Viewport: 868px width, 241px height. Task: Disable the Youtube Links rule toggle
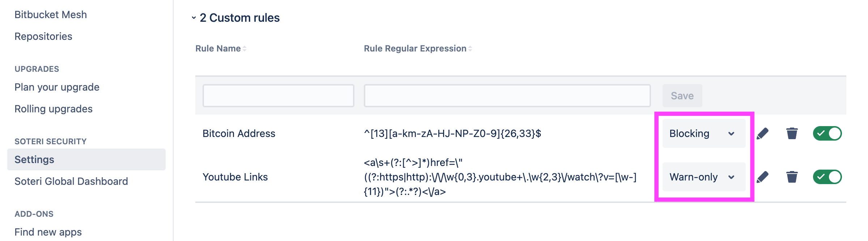coord(827,177)
